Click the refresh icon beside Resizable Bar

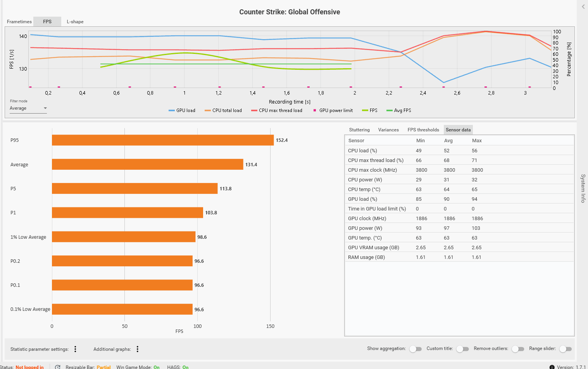57,367
